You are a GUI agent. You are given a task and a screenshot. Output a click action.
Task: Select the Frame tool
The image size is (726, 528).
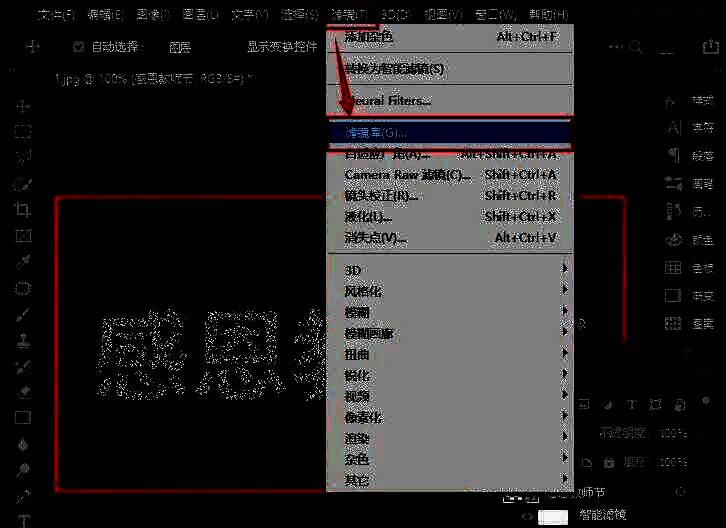pos(23,236)
